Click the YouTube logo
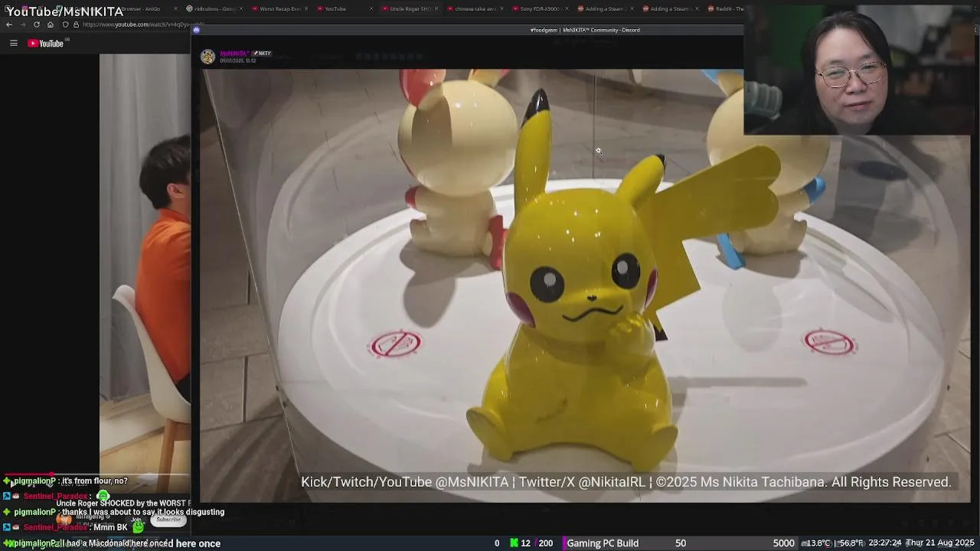 (46, 44)
